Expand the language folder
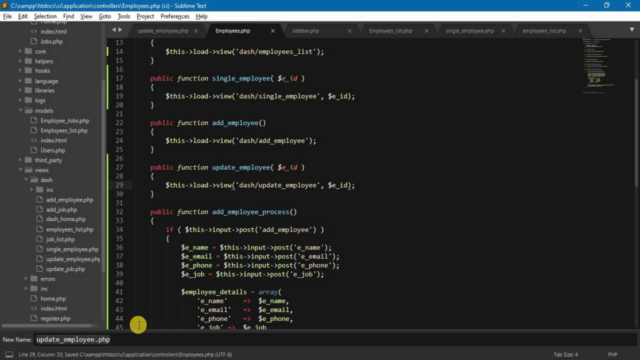The image size is (640, 360). pyautogui.click(x=20, y=81)
